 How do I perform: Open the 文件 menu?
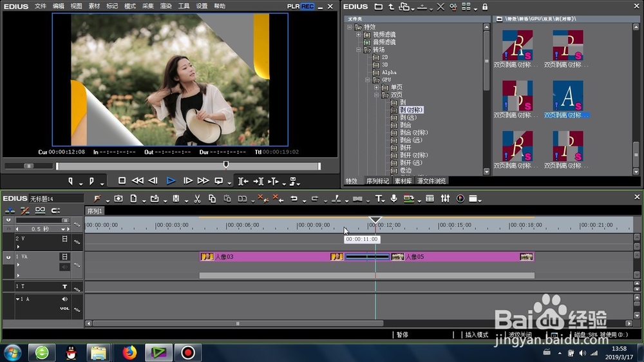tap(40, 6)
